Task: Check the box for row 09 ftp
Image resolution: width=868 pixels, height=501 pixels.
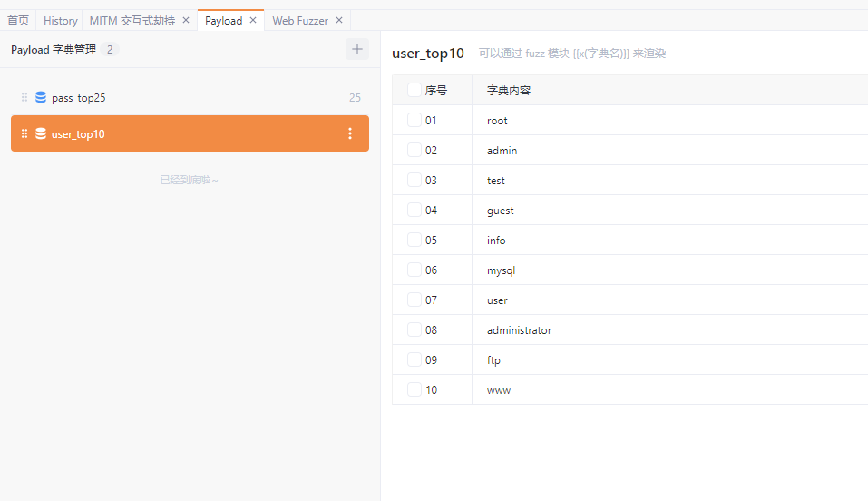Action: coord(414,359)
